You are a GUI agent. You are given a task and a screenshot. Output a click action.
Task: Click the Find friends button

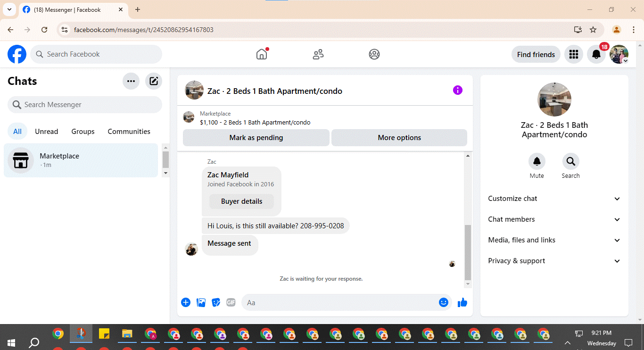536,54
